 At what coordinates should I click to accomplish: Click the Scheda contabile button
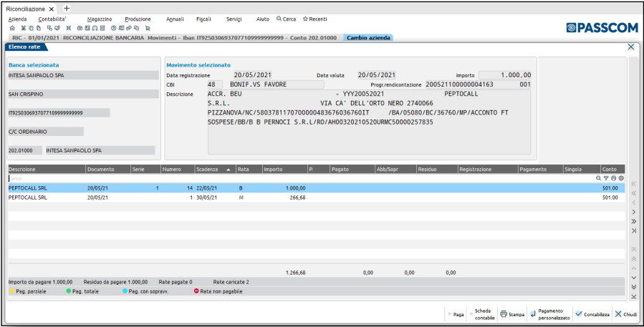pos(482,315)
